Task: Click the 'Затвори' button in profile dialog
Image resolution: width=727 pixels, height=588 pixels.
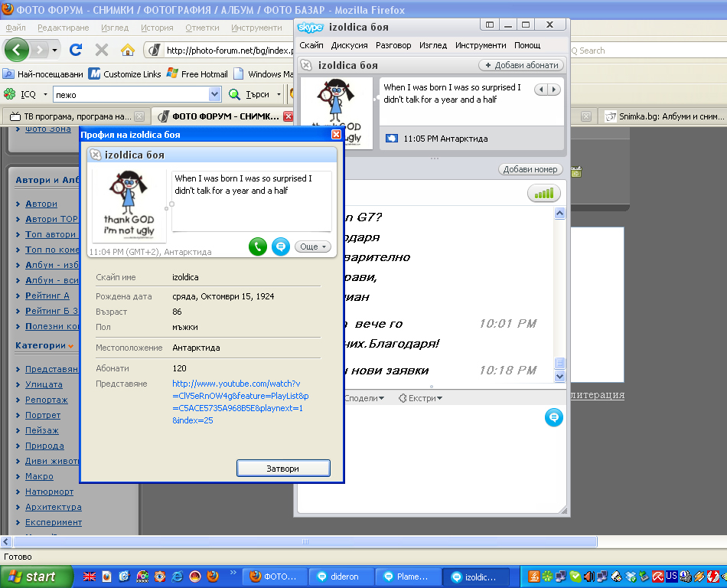Action: (283, 468)
